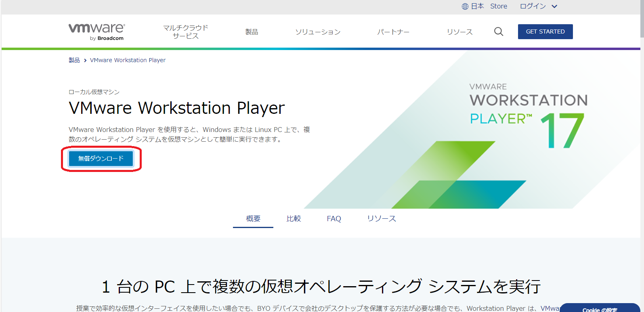Click the globe language icon

click(465, 6)
